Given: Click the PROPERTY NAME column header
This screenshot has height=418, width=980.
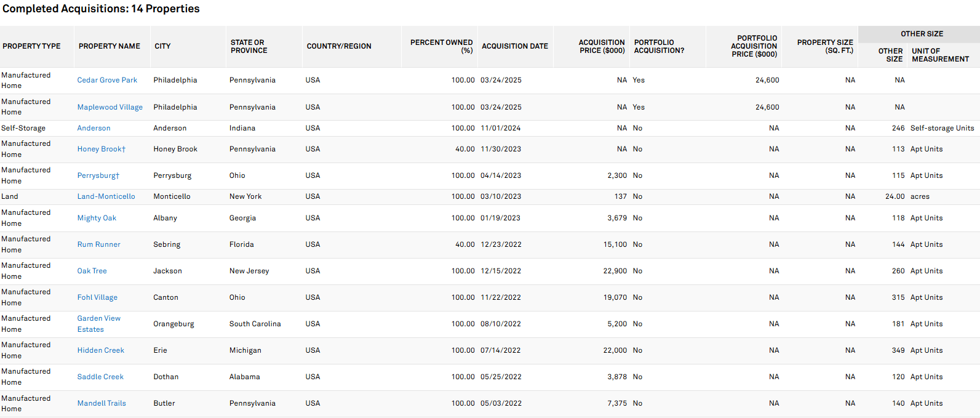Looking at the screenshot, I should 110,46.
